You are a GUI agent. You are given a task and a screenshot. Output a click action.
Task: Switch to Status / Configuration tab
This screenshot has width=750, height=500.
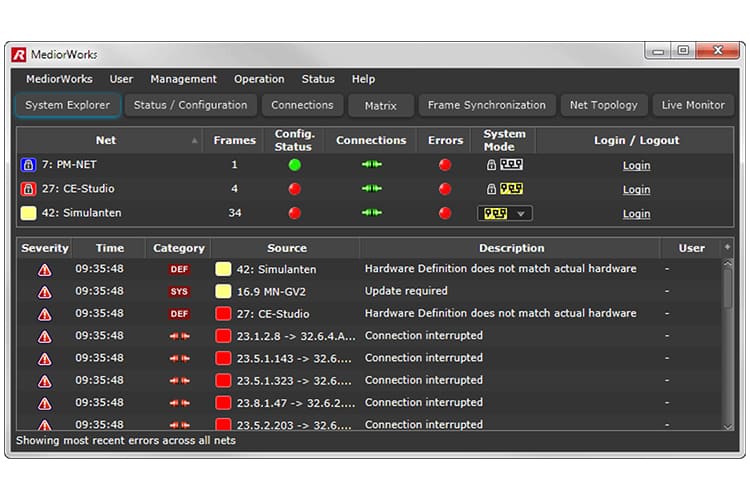(190, 105)
